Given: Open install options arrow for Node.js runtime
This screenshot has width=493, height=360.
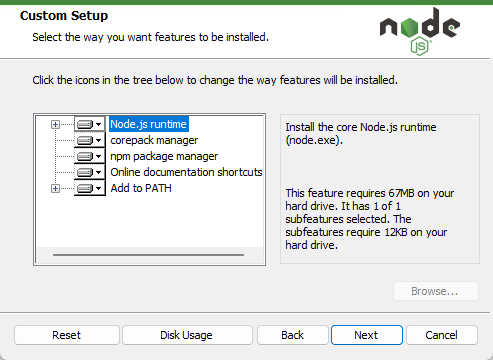Looking at the screenshot, I should point(98,125).
